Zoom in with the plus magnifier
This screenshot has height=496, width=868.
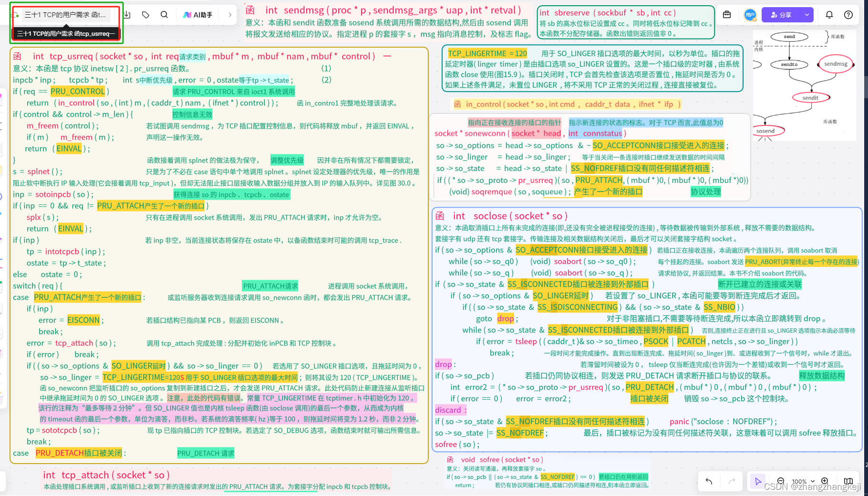[x=825, y=481]
